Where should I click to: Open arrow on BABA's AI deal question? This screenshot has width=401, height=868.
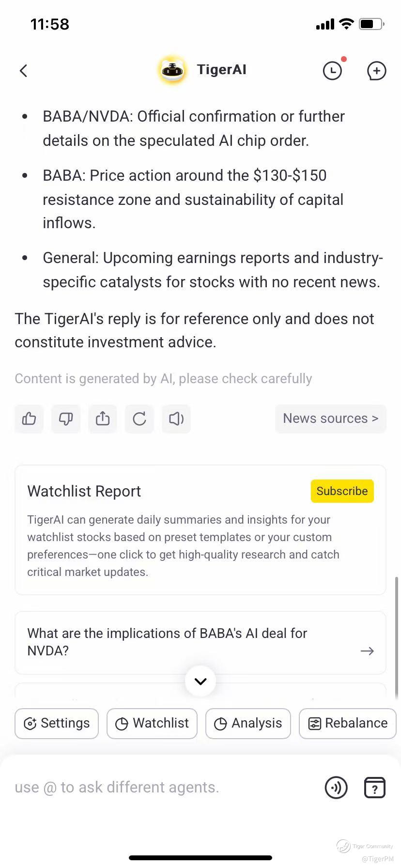pos(367,651)
